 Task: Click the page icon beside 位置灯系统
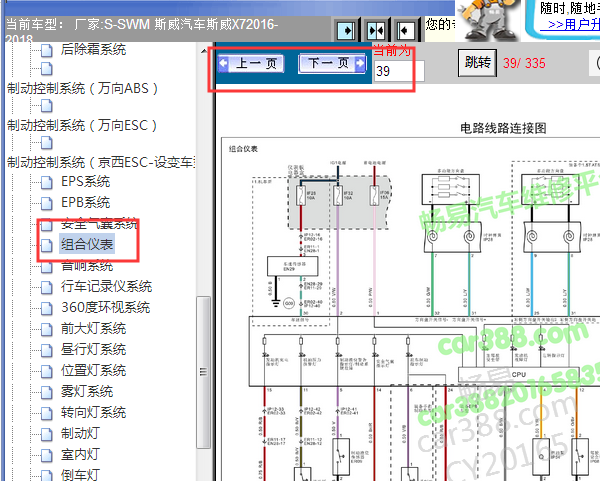[x=47, y=372]
